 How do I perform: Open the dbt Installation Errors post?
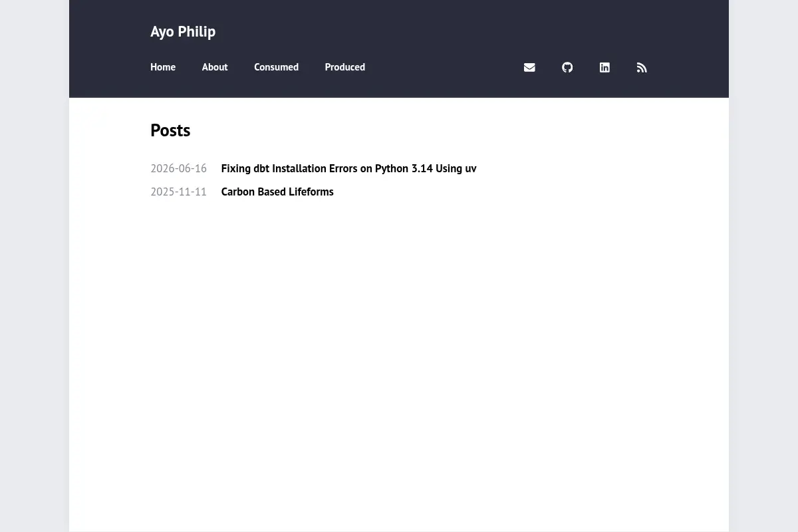[348, 168]
